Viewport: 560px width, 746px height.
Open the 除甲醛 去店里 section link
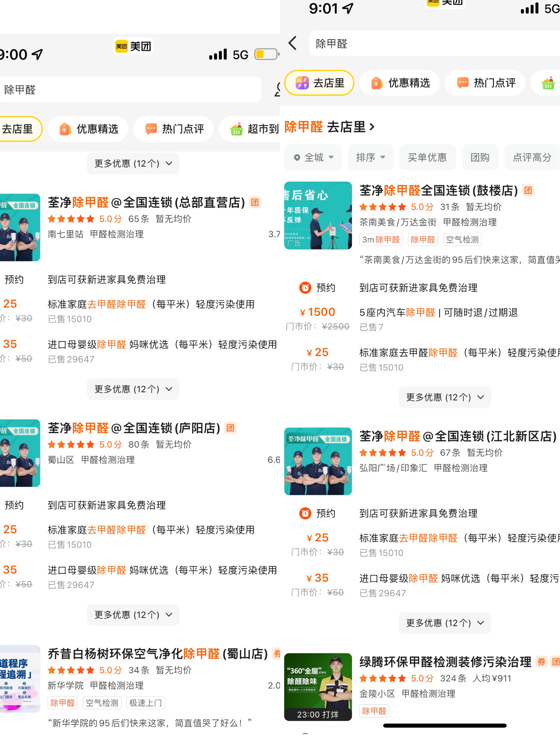point(330,127)
